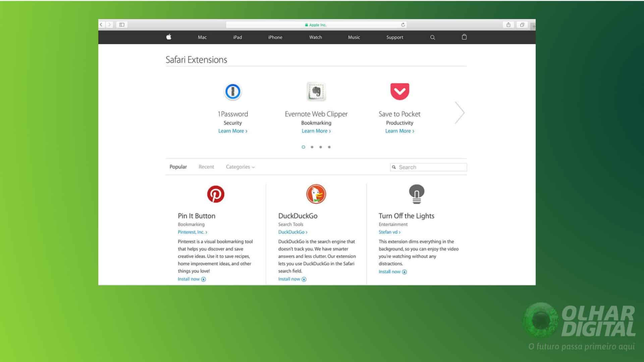Install now the DuckDuckGo extension
The image size is (644, 362).
pos(292,279)
